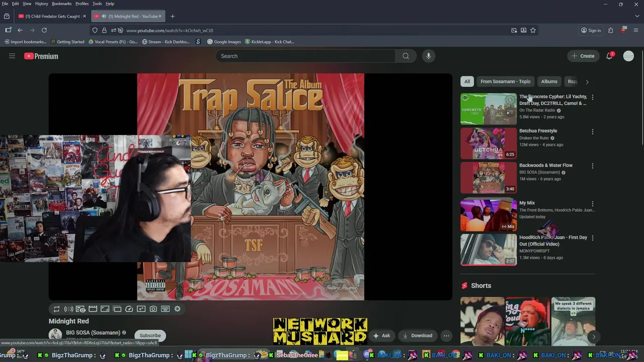
Task: Open the Bookmarks menu
Action: click(x=62, y=4)
